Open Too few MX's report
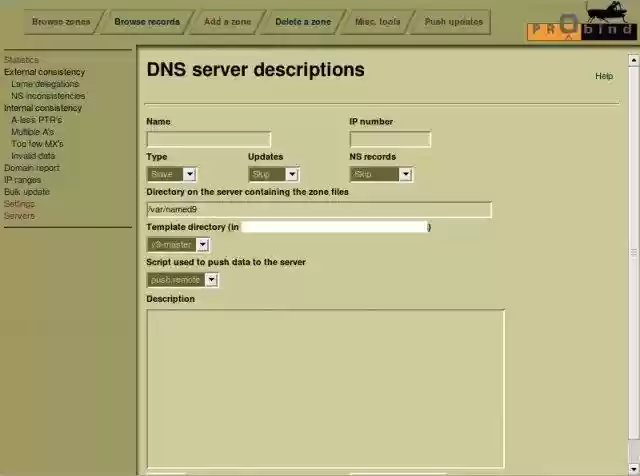Screen dimensions: 640x476 [x=37, y=144]
